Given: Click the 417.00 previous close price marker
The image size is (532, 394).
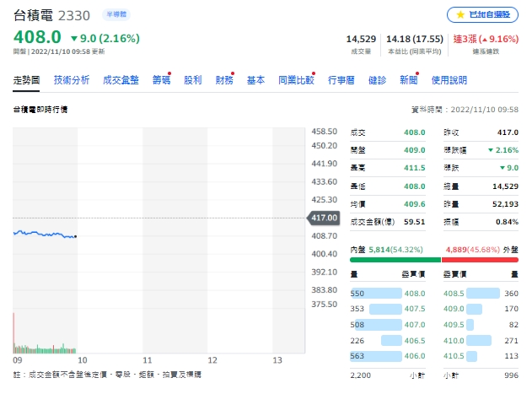Looking at the screenshot, I should (324, 218).
